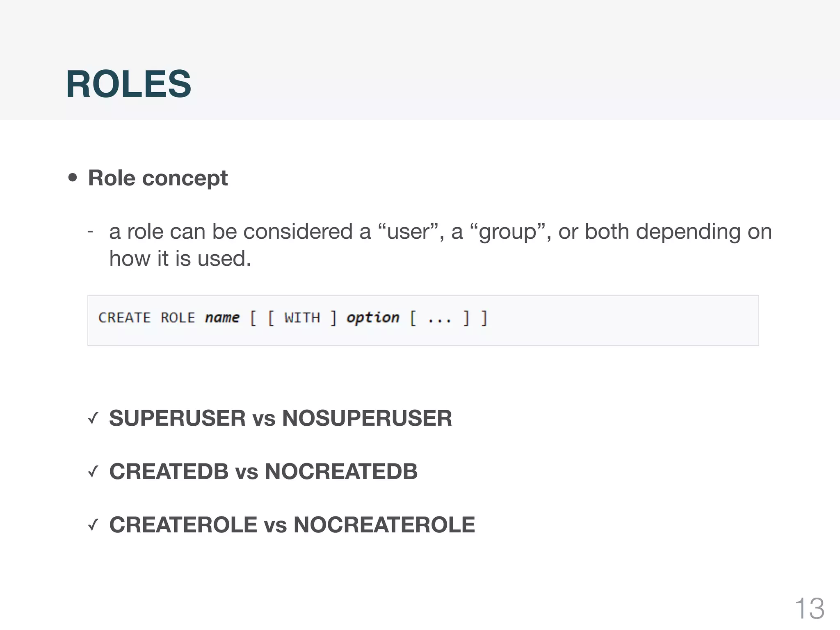This screenshot has width=840, height=630.
Task: Click the quoted word group in description
Action: coord(508,233)
